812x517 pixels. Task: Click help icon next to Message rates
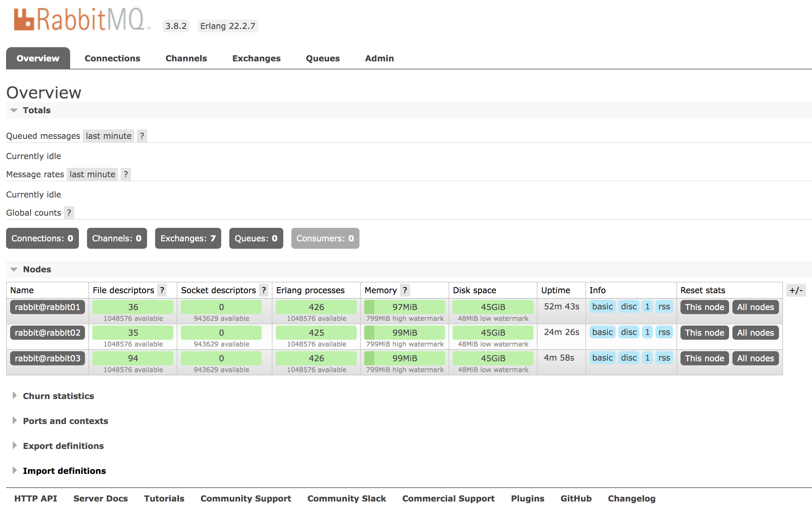click(x=126, y=174)
